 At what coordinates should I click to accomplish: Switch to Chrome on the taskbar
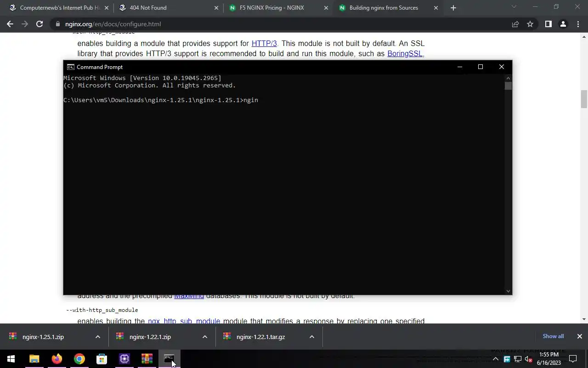[79, 359]
